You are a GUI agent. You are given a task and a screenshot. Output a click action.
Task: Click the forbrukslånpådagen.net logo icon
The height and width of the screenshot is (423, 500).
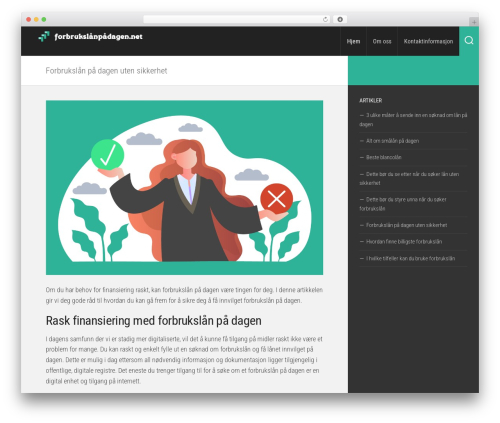point(44,36)
